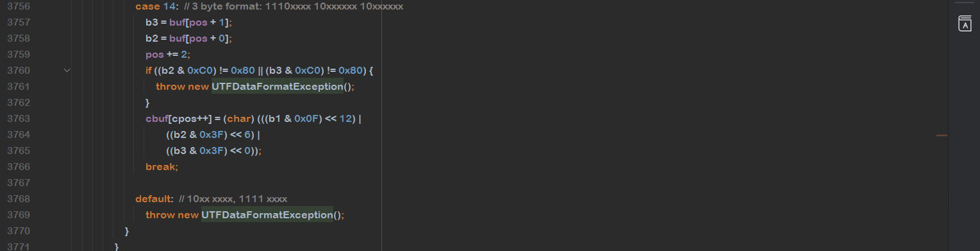Click the 'cpos++' index expression
The height and width of the screenshot is (251, 980).
click(x=188, y=119)
